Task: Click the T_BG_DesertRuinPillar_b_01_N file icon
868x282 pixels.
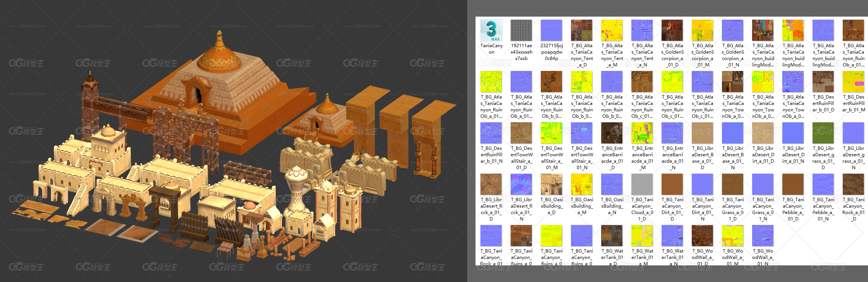Action: click(x=491, y=133)
